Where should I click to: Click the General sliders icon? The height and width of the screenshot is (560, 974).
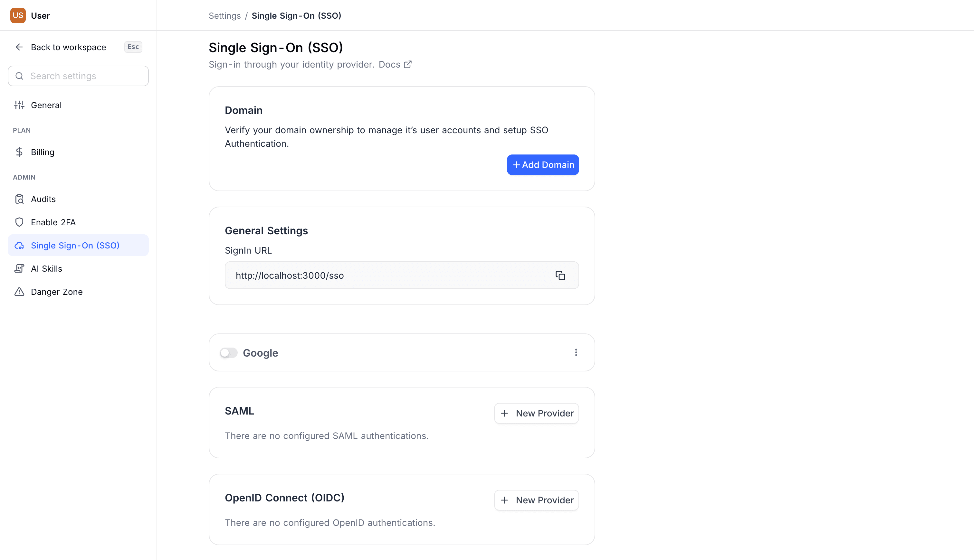pyautogui.click(x=19, y=105)
